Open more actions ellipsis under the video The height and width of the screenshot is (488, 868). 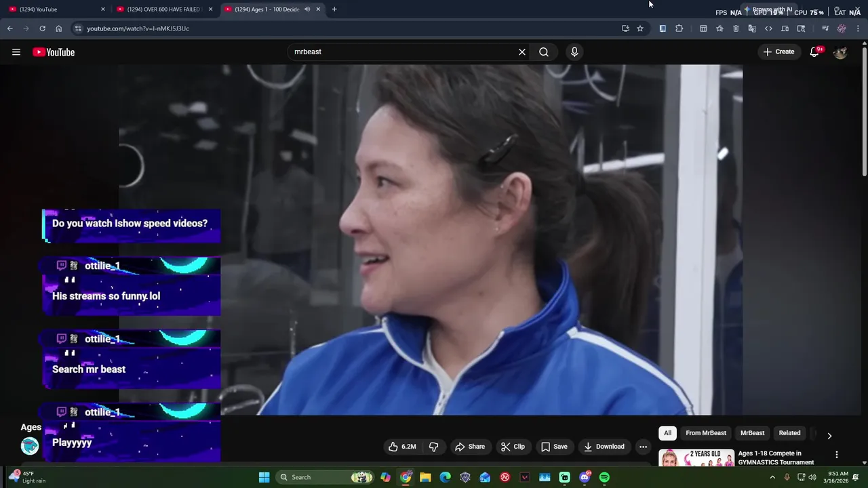coord(643,447)
